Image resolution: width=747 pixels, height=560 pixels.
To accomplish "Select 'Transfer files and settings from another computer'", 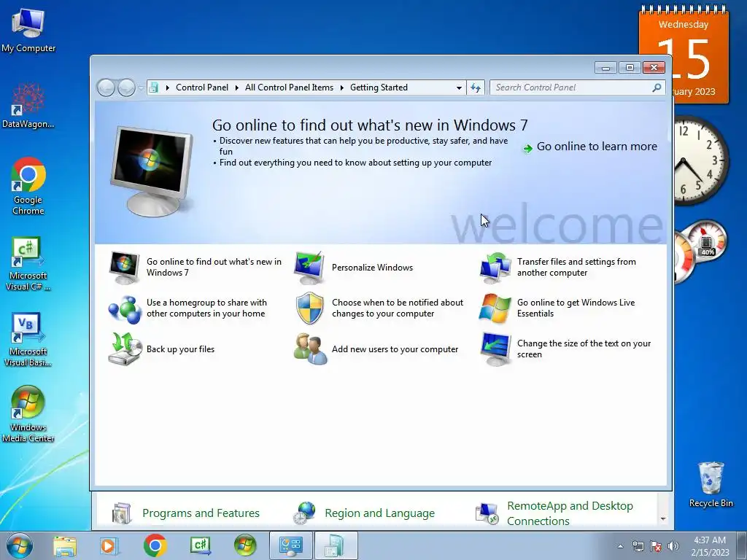I will tap(576, 267).
